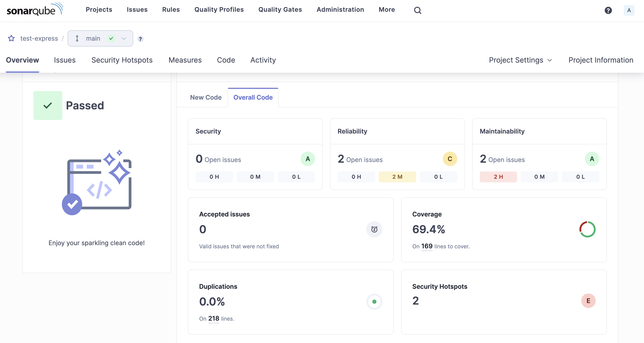644x343 pixels.
Task: Click the duplications rating indicator
Action: (x=374, y=301)
